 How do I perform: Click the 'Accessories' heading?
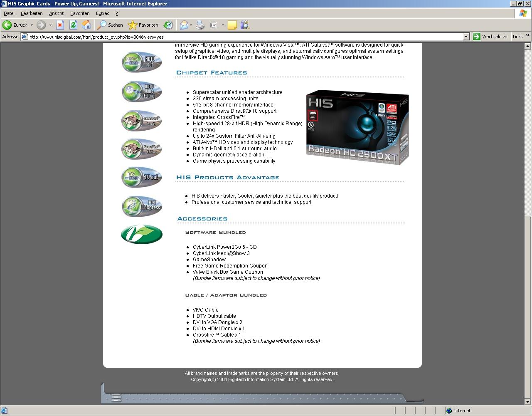coord(202,218)
